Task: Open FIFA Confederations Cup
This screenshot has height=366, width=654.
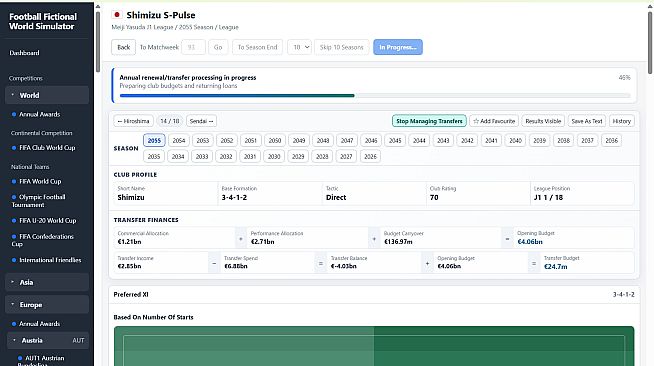Action: 43,240
